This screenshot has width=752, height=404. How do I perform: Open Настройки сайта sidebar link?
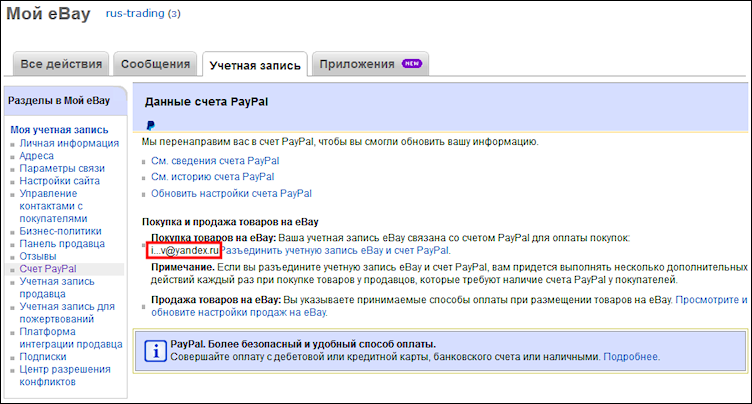pyautogui.click(x=59, y=181)
